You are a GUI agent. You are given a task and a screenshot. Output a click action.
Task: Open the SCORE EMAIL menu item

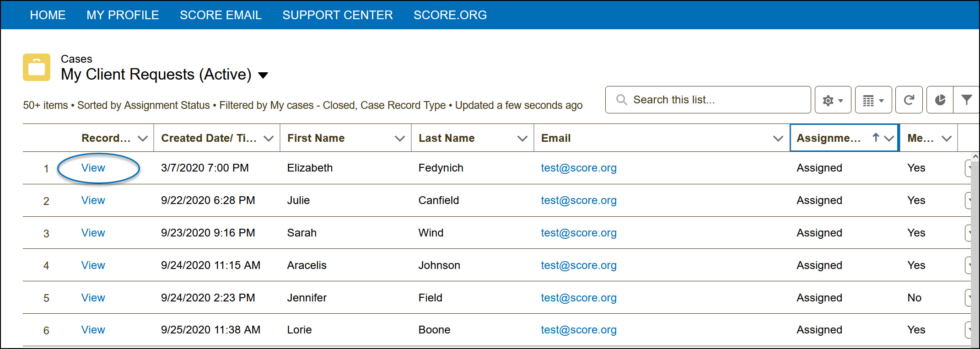click(x=221, y=15)
